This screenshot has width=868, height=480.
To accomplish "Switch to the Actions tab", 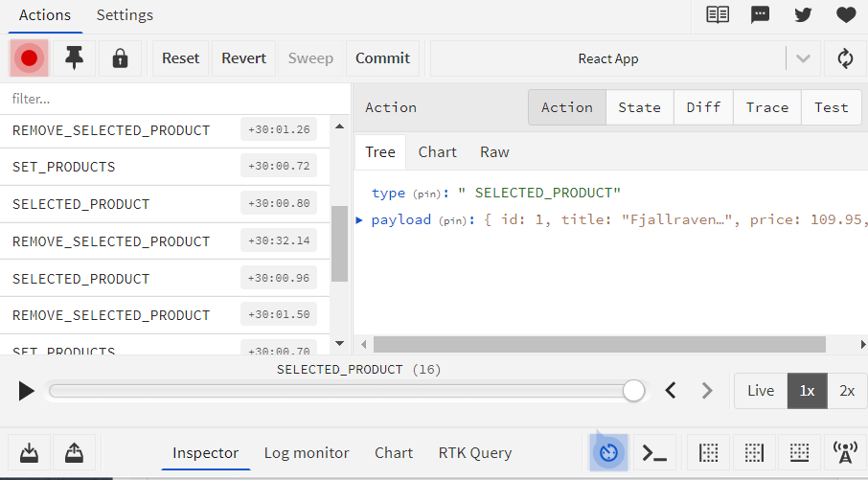I will (x=45, y=15).
